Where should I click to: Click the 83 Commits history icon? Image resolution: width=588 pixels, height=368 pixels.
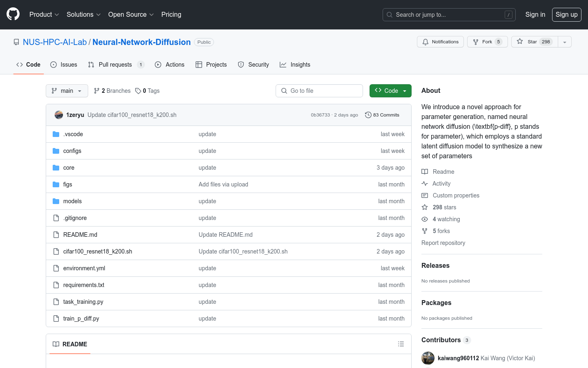(x=368, y=115)
